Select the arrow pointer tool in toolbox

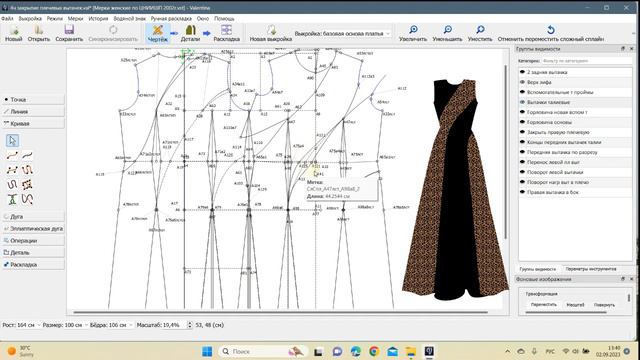[12, 141]
